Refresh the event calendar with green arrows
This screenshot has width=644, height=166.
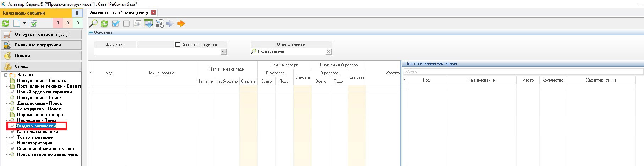pyautogui.click(x=6, y=23)
